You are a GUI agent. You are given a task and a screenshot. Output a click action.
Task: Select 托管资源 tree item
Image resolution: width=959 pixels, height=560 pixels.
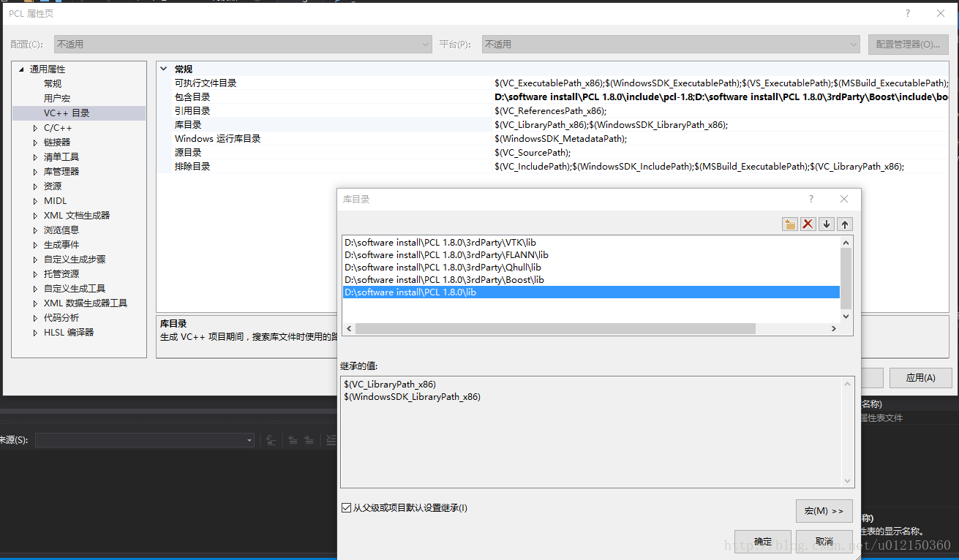61,274
